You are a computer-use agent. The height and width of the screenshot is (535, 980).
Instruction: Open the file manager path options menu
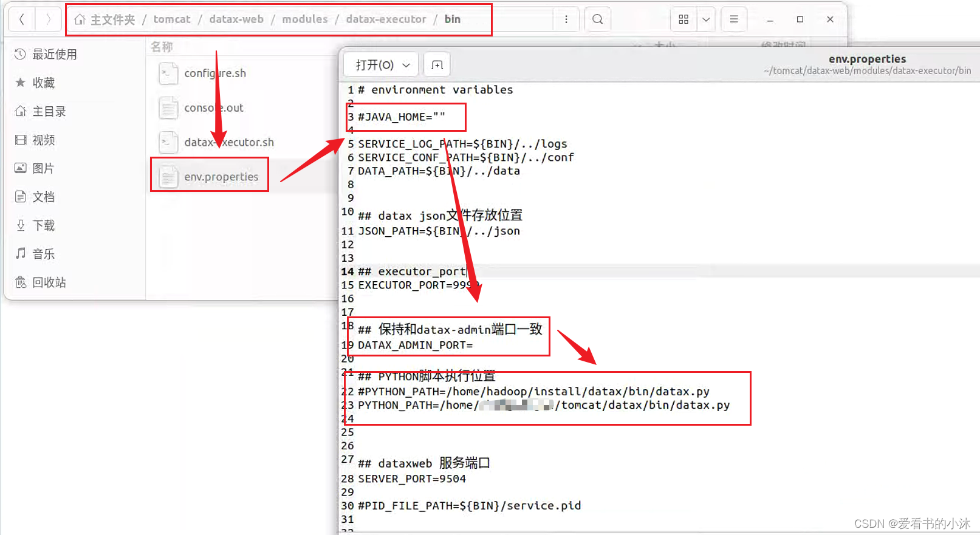pos(566,19)
